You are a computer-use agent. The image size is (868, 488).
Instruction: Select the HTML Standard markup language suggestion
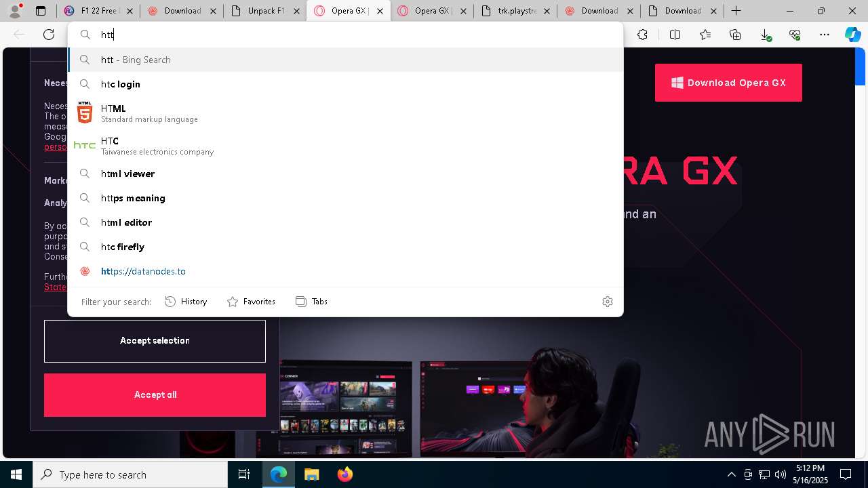[x=345, y=113]
